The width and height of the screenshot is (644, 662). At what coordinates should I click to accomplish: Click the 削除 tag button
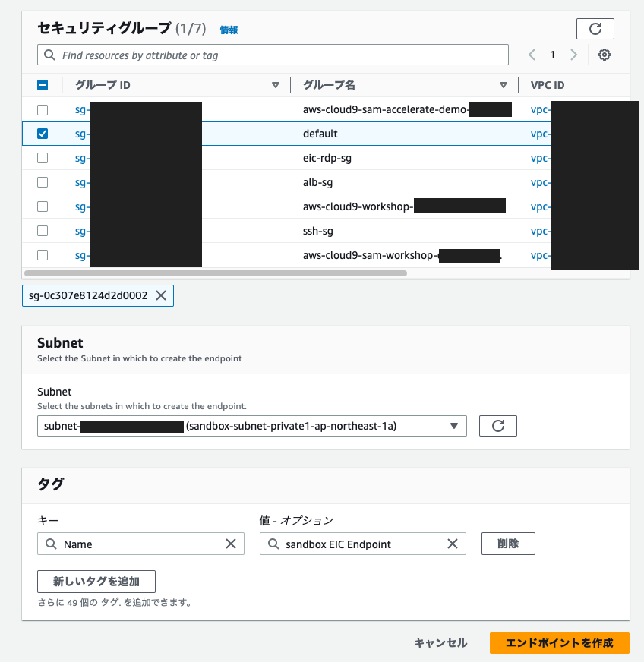point(508,544)
